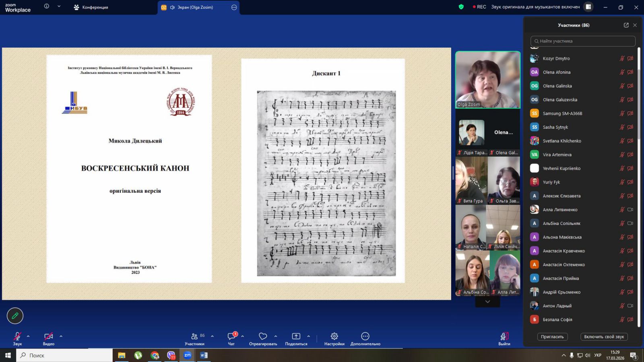
Task: Click the Пригласить button
Action: tap(552, 337)
